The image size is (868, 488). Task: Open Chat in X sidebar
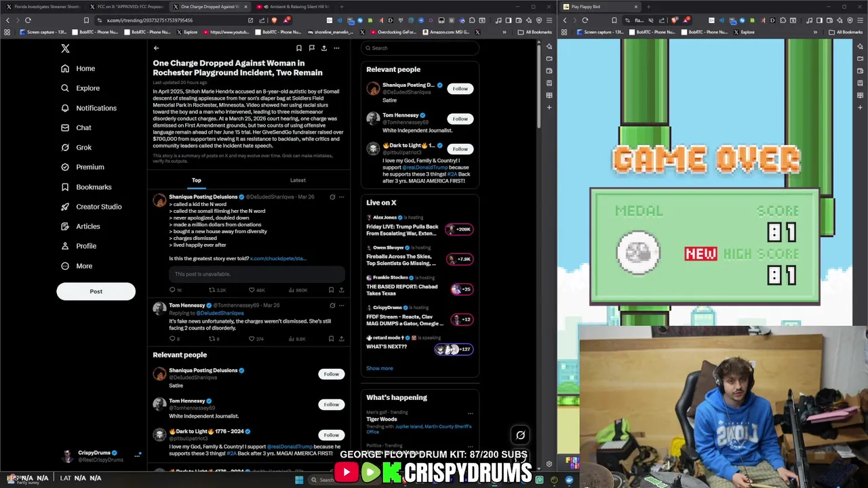75,127
